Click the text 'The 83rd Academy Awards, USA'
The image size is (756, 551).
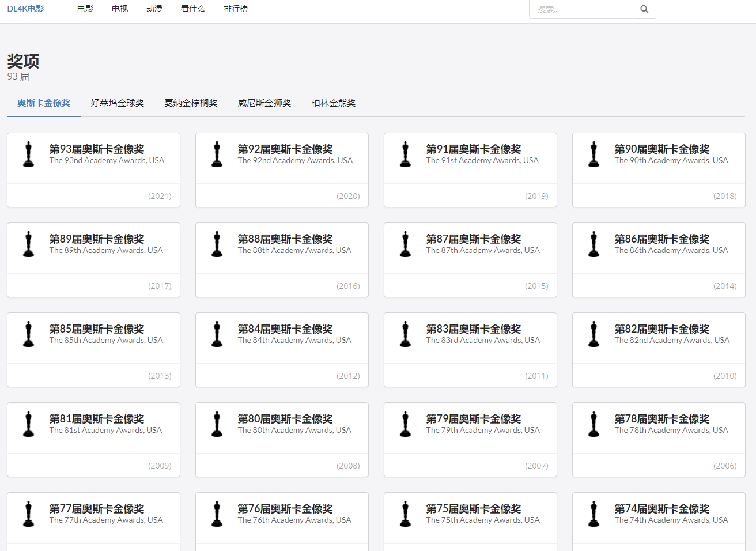pos(483,341)
